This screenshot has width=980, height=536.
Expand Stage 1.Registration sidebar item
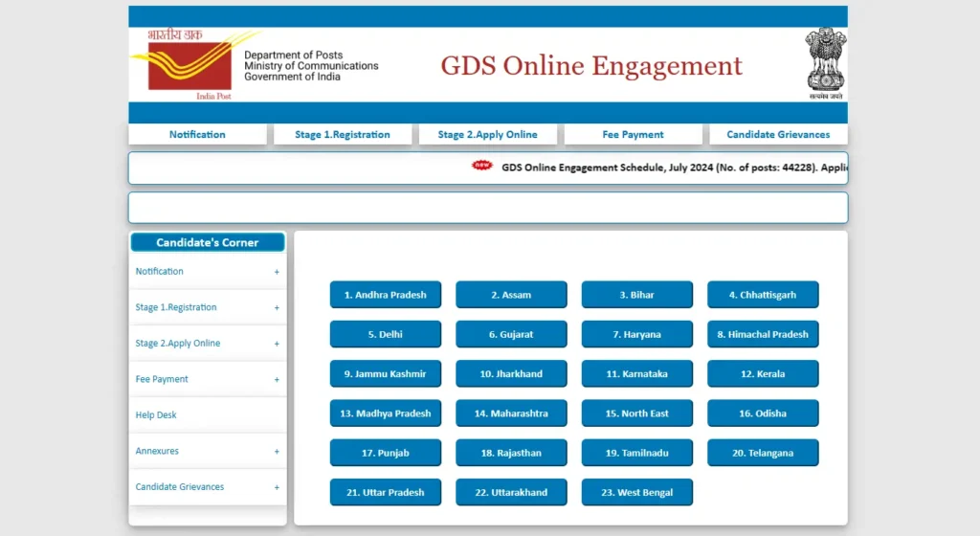coord(277,308)
